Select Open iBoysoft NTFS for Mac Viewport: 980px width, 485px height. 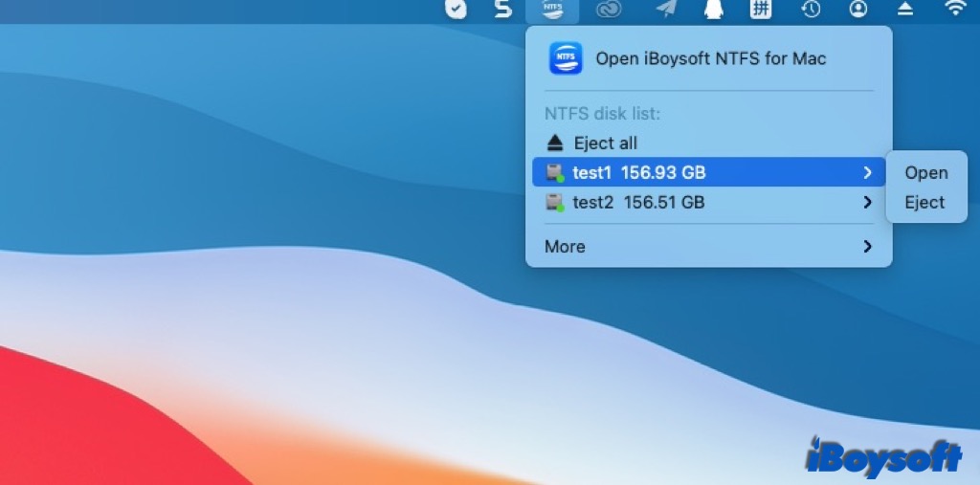click(x=710, y=58)
